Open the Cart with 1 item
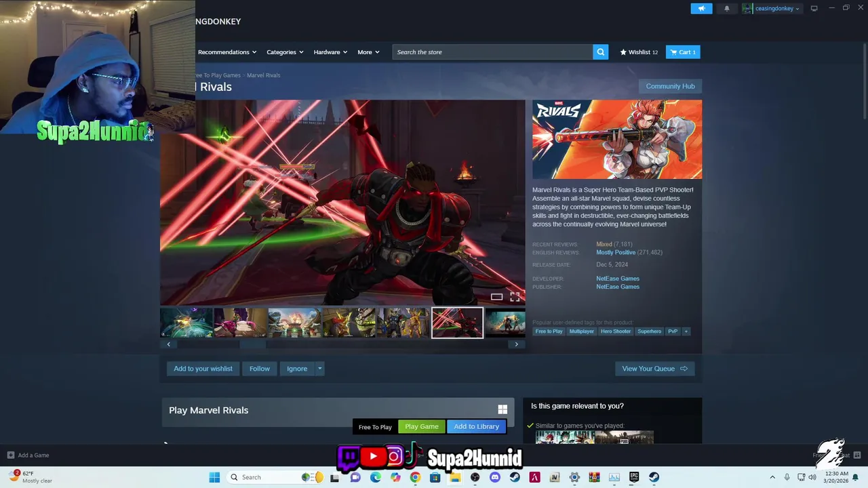Viewport: 868px width, 488px height. click(683, 52)
